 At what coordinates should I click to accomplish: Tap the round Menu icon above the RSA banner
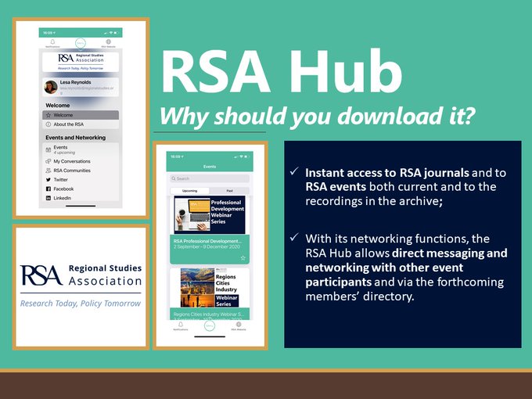tap(81, 43)
